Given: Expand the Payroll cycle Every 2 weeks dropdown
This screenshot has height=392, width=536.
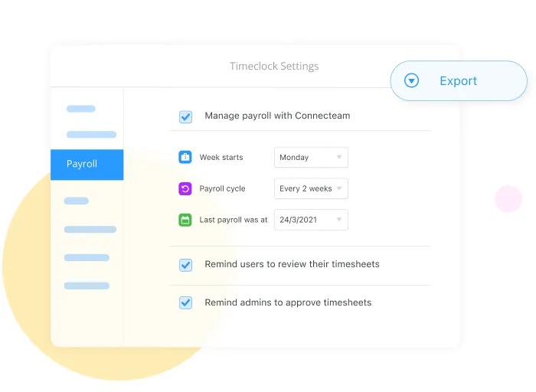Looking at the screenshot, I should pyautogui.click(x=311, y=189).
